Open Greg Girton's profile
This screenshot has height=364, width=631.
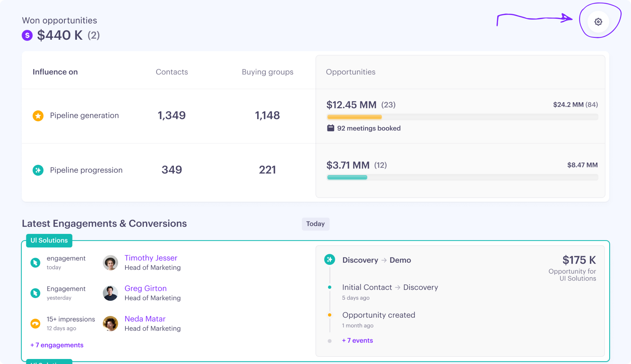tap(145, 288)
